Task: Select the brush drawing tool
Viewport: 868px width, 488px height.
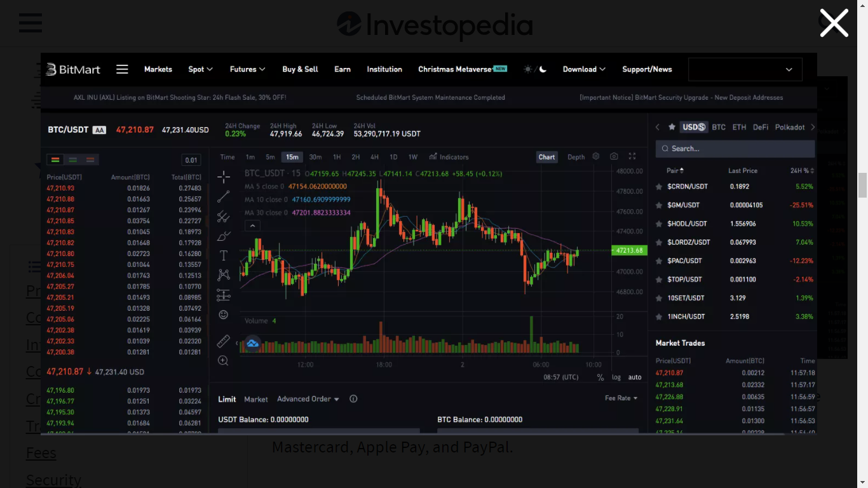Action: pyautogui.click(x=224, y=236)
